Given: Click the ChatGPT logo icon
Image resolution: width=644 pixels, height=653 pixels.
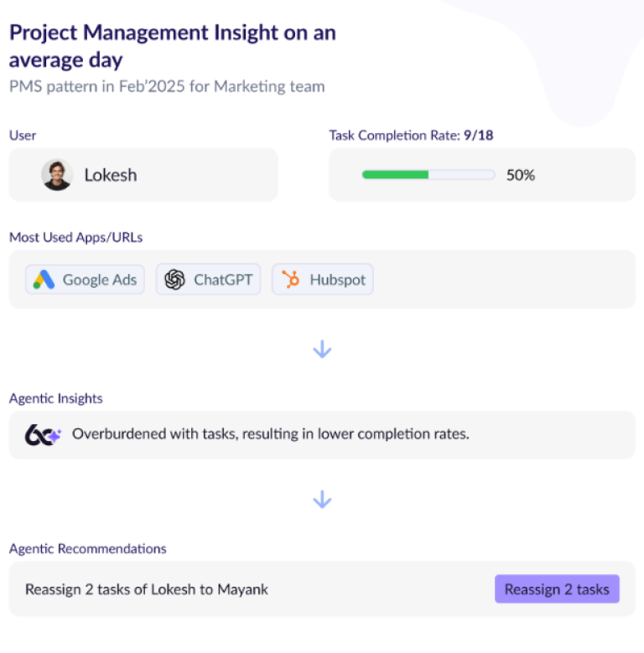Looking at the screenshot, I should point(174,280).
